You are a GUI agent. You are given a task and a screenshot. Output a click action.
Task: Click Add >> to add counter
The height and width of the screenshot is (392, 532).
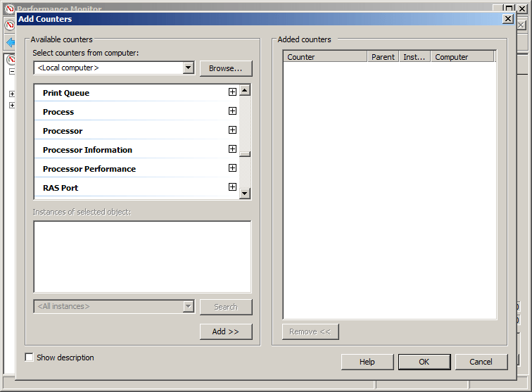[226, 331]
